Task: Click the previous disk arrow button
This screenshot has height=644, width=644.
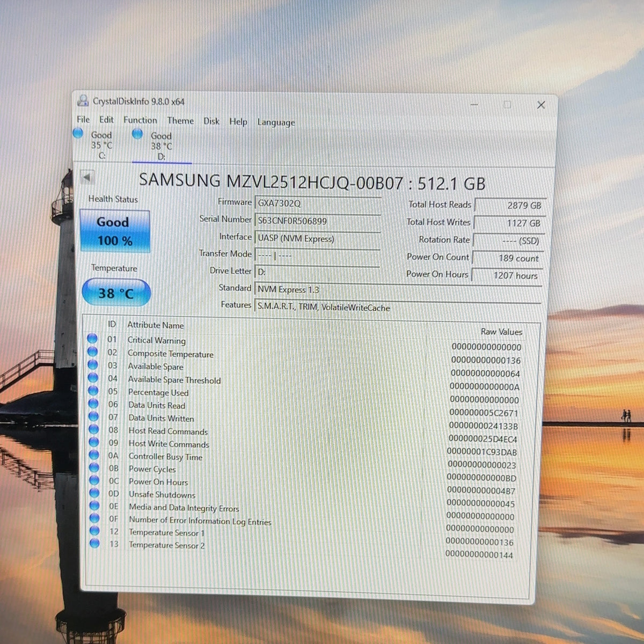Action: [x=87, y=177]
